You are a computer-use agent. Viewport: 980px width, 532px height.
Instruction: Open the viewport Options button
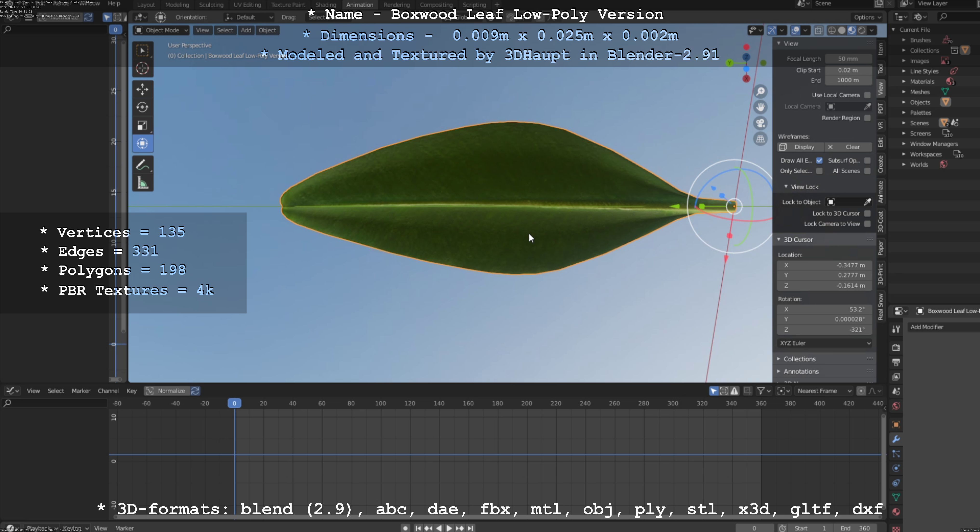point(867,17)
